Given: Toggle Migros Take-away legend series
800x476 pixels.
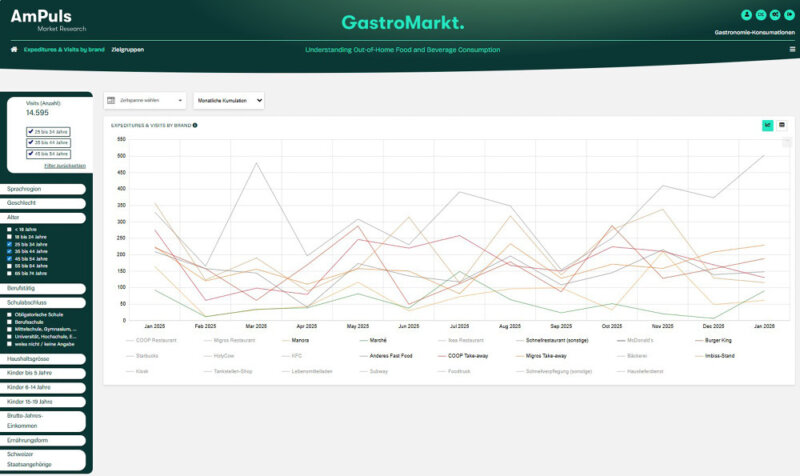Looking at the screenshot, I should (x=541, y=356).
